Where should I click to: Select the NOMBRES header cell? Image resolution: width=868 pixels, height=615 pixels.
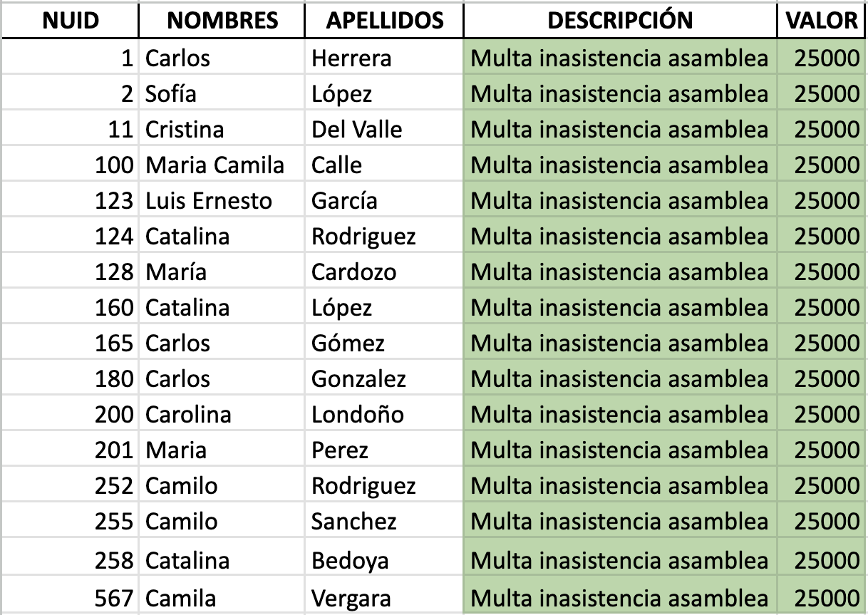click(222, 21)
